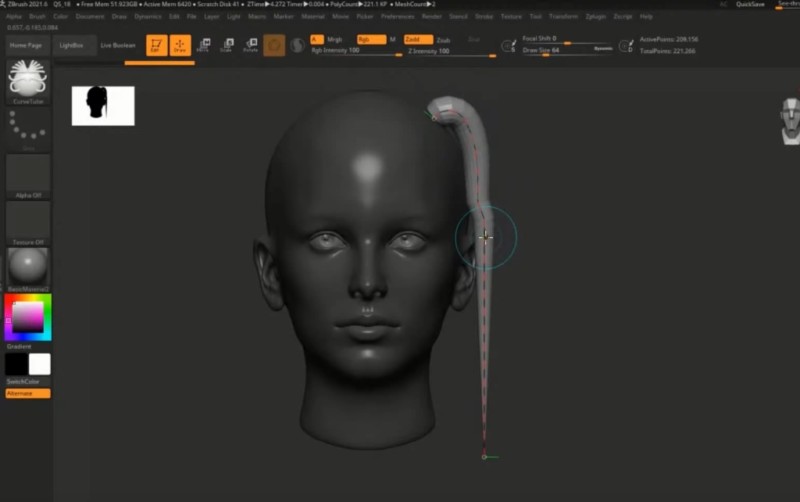800x502 pixels.
Task: Open the CurveTube brush picker
Action: (28, 80)
